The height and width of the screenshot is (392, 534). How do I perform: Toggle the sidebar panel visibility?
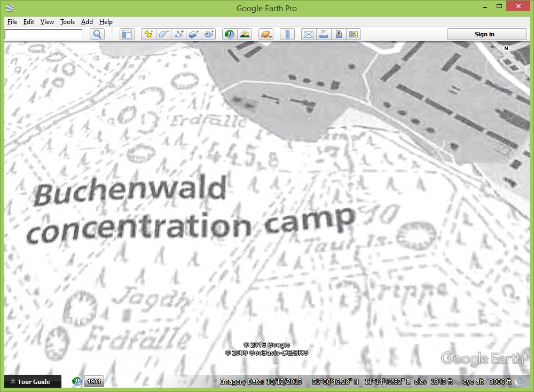tap(127, 34)
